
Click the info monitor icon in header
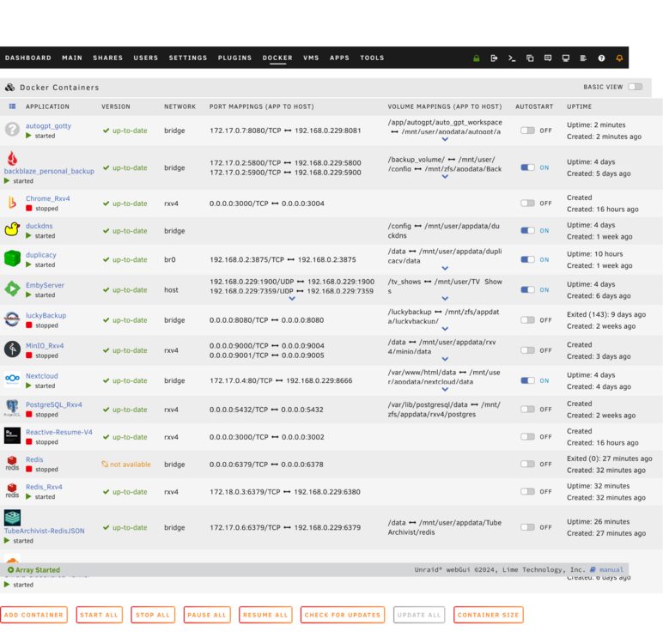(565, 58)
